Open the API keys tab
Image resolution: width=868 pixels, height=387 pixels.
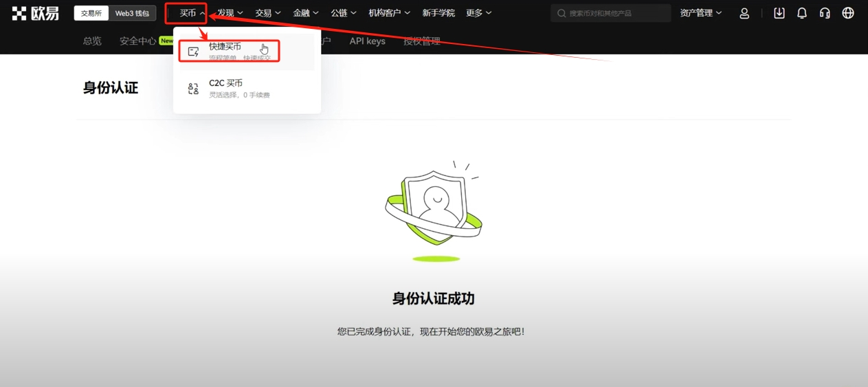coord(367,41)
